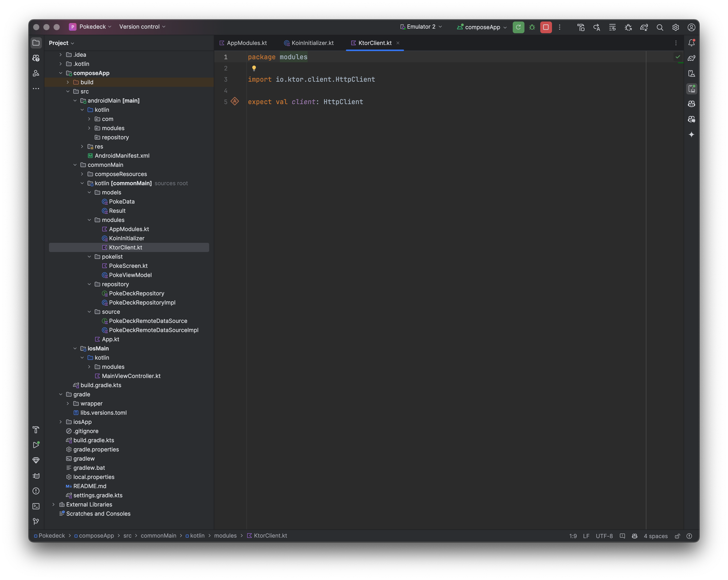
Task: Click the green Rerun composeApp button
Action: click(518, 27)
